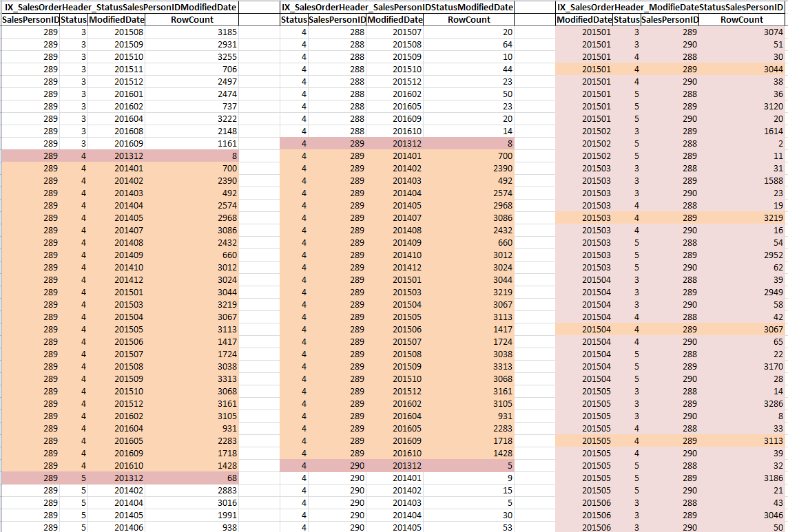Viewport: 788px width, 532px height.
Task: Select the RowCount cell with value 2497
Action: coord(191,81)
